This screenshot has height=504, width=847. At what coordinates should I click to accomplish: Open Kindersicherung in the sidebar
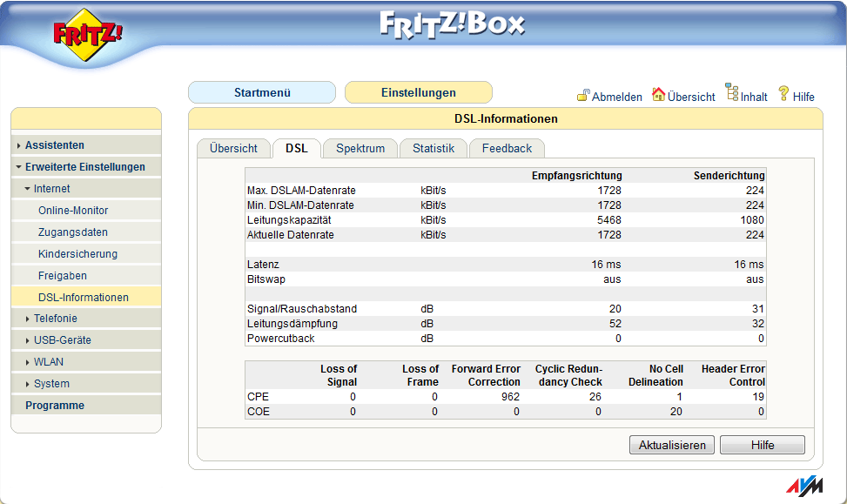(77, 253)
